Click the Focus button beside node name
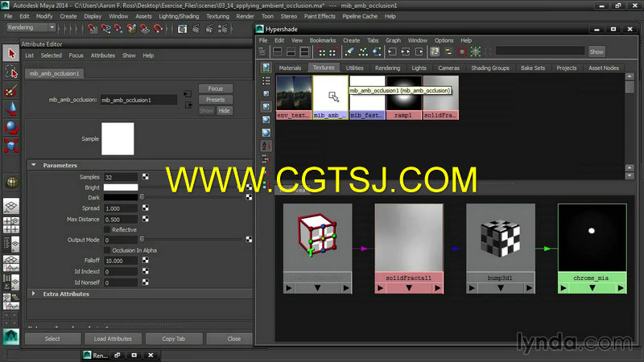Image resolution: width=644 pixels, height=362 pixels. click(x=216, y=88)
